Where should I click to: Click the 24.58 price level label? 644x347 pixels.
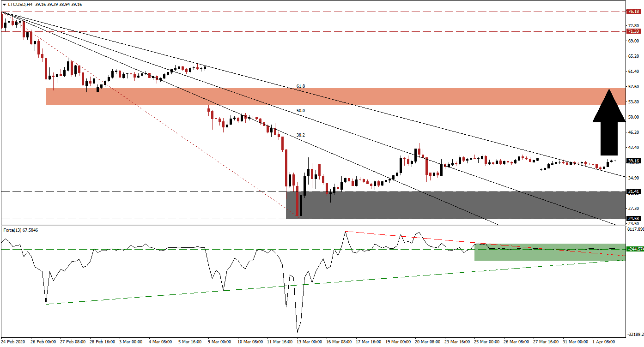point(632,219)
